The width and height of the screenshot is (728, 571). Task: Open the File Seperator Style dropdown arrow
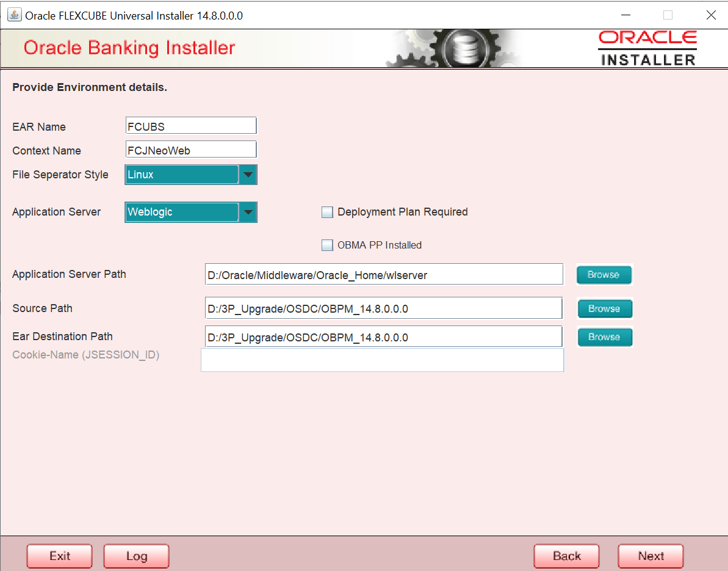tap(248, 175)
